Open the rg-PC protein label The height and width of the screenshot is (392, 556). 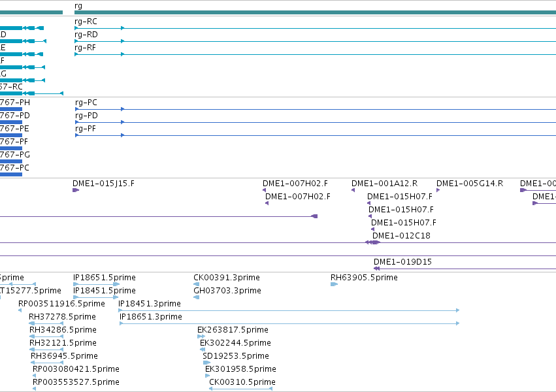[x=86, y=103]
